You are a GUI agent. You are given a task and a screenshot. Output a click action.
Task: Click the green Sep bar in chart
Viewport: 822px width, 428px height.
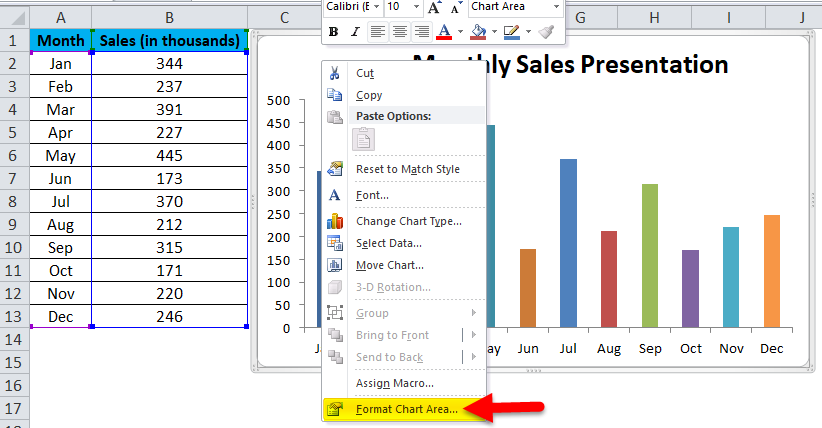tap(650, 256)
